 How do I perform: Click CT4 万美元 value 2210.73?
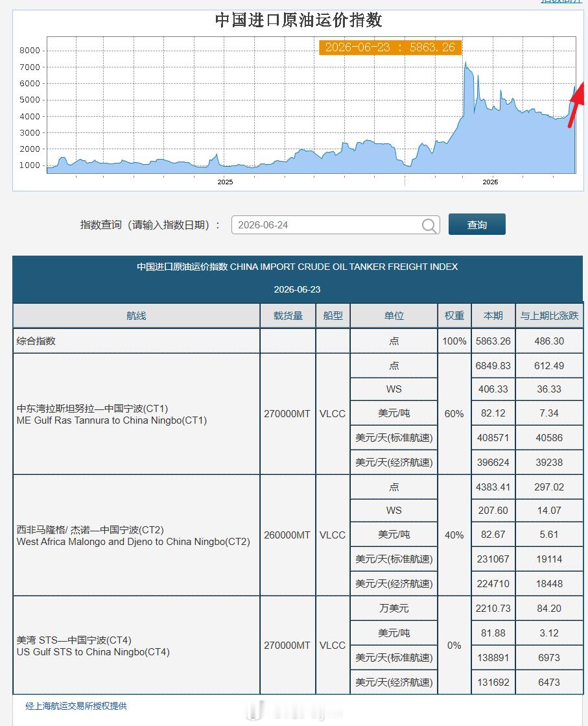pyautogui.click(x=493, y=609)
